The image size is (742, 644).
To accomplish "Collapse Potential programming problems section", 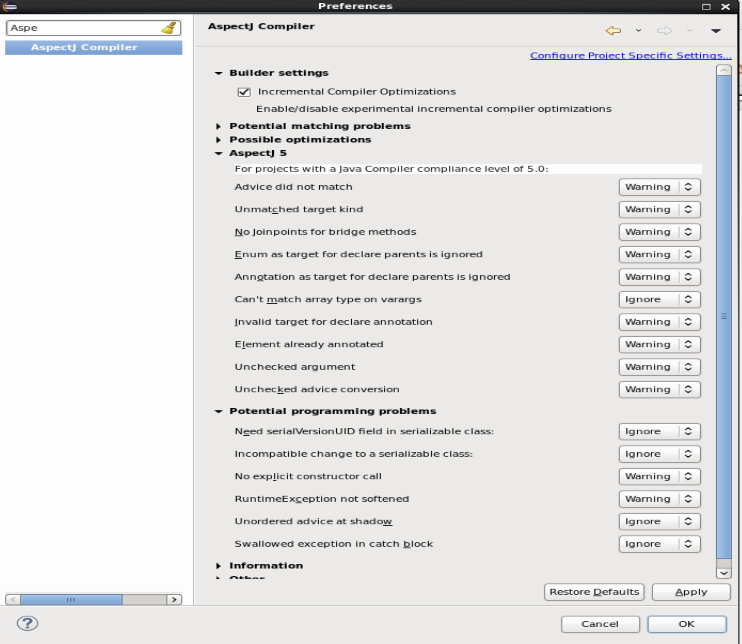I will [219, 411].
